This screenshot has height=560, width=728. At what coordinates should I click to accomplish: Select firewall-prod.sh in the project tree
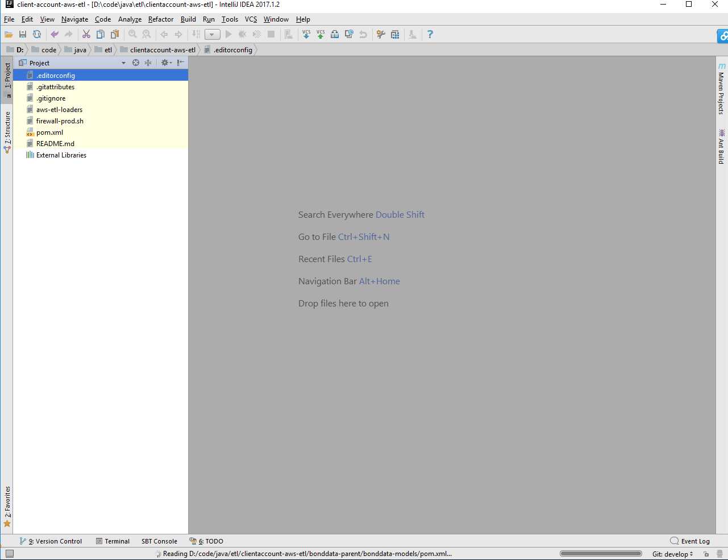point(60,121)
